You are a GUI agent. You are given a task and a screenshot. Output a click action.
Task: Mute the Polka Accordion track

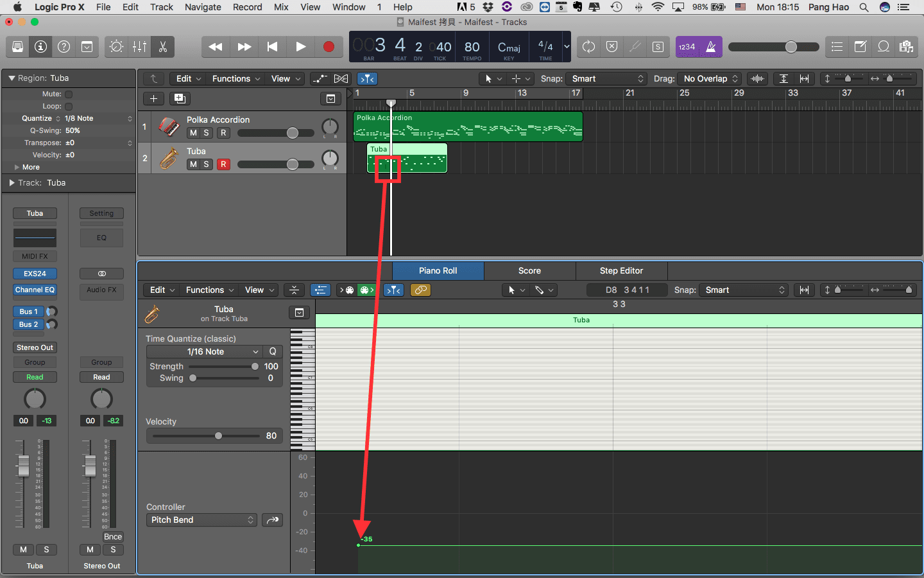(x=193, y=133)
